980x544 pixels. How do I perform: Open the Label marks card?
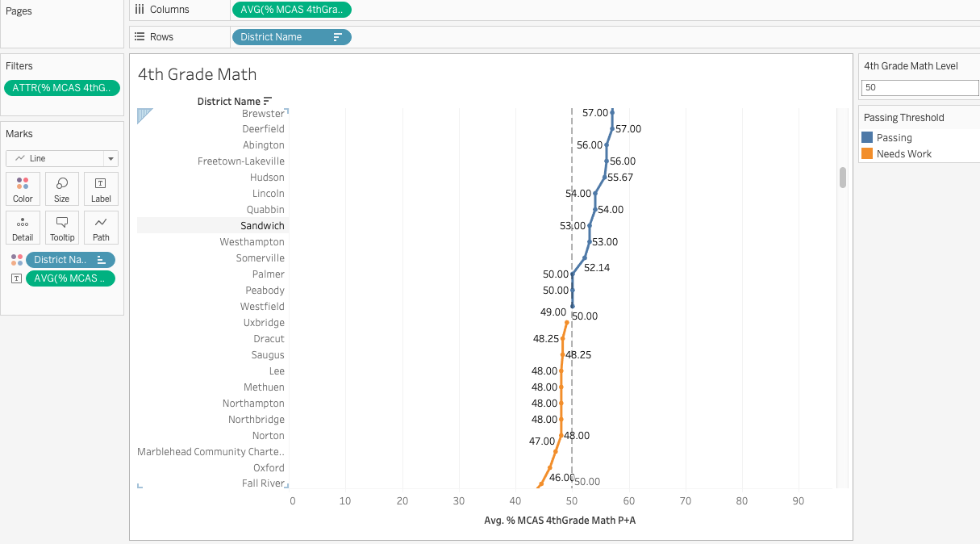101,189
